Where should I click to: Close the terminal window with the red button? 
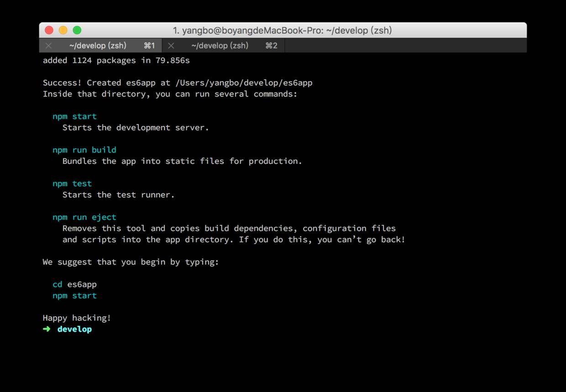[49, 30]
